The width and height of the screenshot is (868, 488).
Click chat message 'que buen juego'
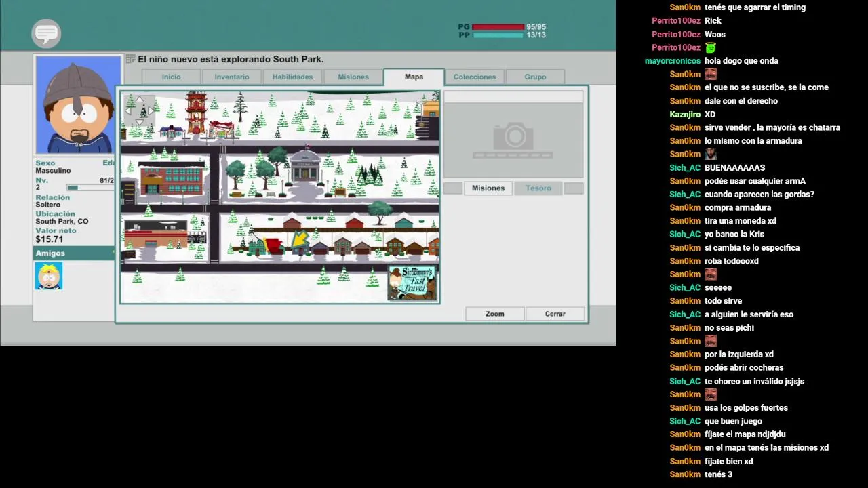click(x=733, y=422)
